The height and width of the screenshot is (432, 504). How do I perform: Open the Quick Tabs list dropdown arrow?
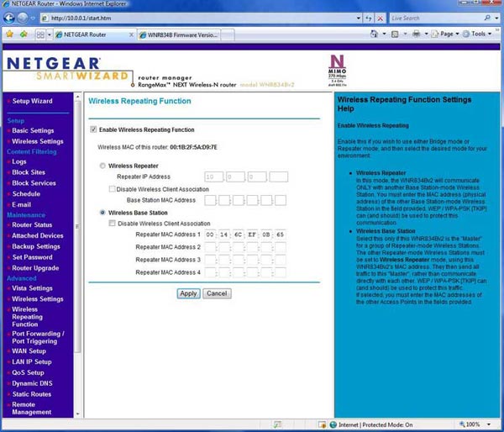[50, 34]
